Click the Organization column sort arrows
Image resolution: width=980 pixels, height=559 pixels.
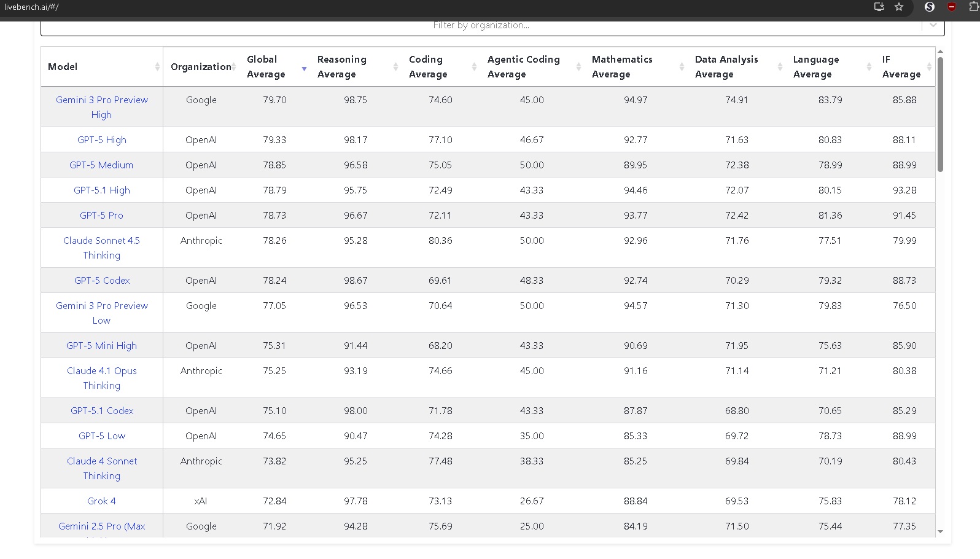tap(234, 67)
